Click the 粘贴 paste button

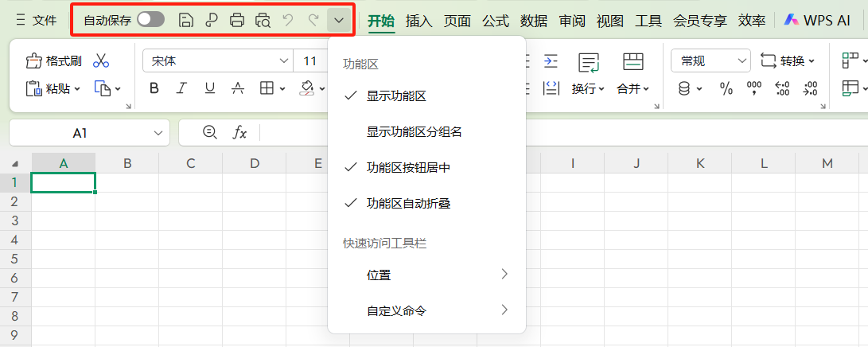coord(53,88)
